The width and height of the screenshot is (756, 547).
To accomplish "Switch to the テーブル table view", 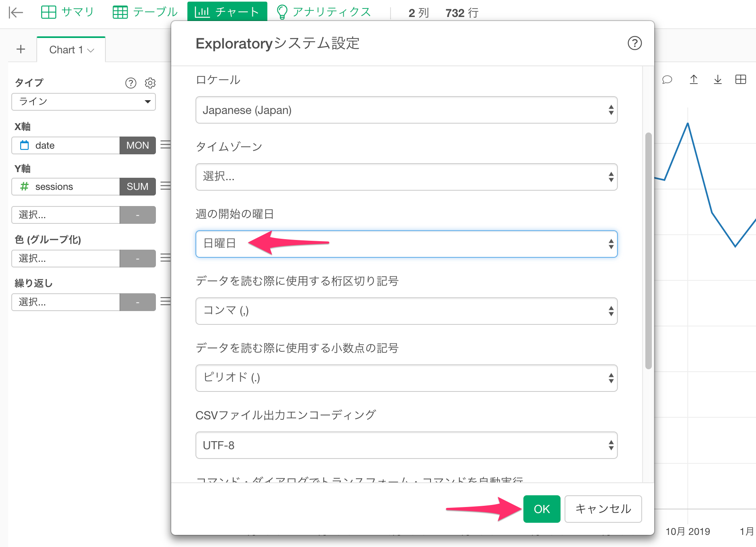I will (145, 12).
